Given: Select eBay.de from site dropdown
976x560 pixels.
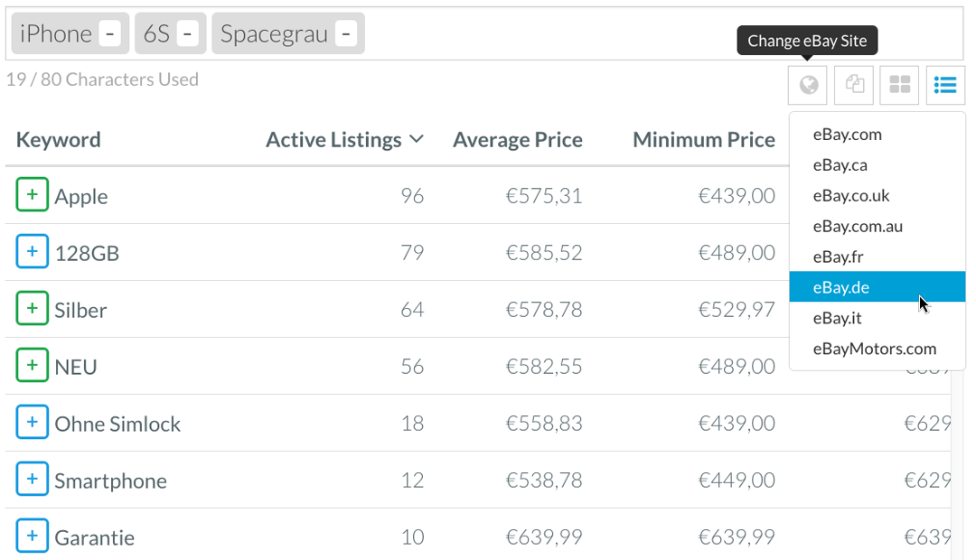Looking at the screenshot, I should tap(877, 287).
